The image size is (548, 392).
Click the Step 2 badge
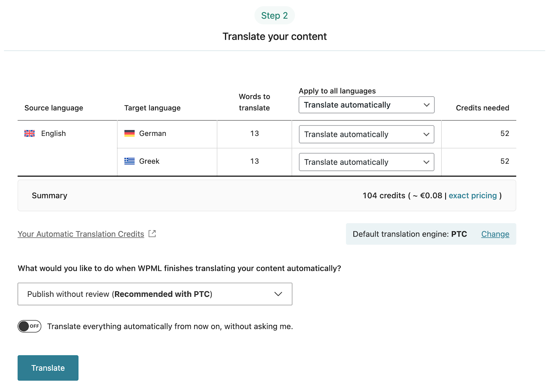274,15
